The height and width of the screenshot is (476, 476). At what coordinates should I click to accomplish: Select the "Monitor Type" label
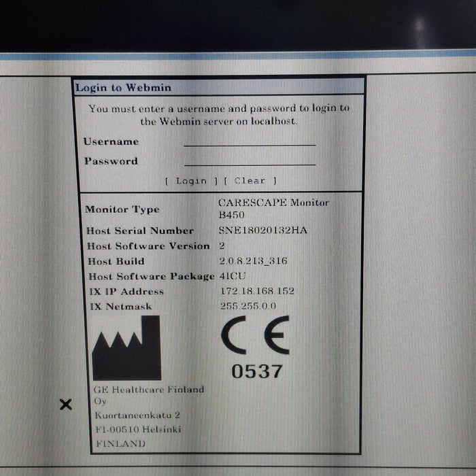(x=122, y=209)
